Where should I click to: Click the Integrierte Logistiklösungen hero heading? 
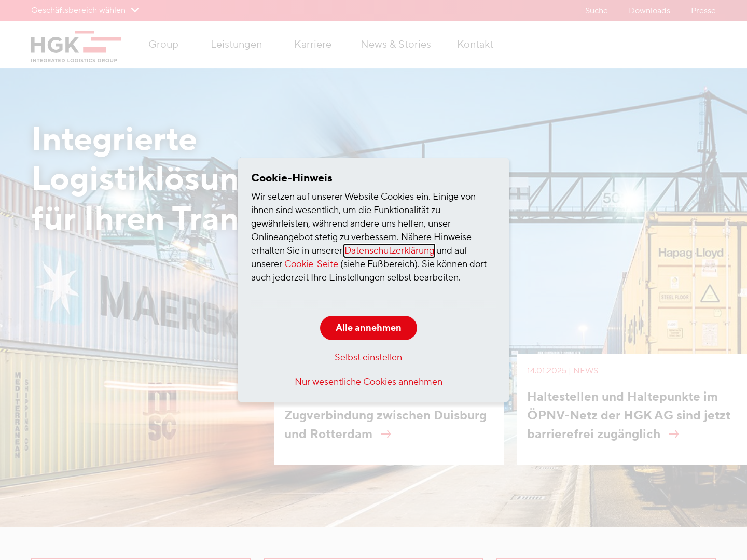(x=135, y=179)
